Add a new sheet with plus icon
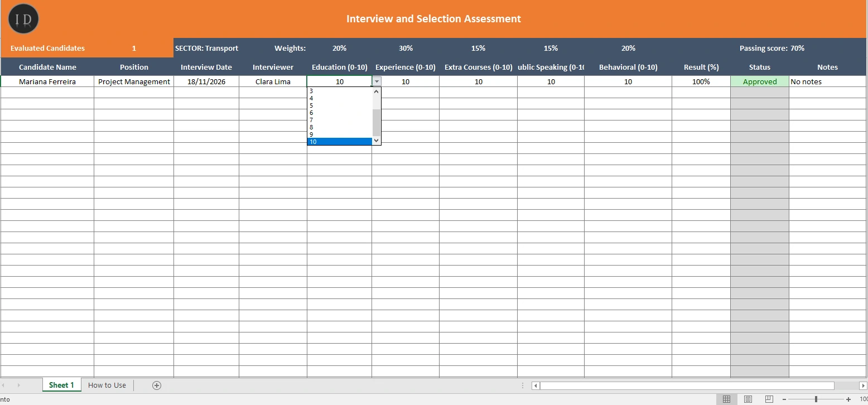Image resolution: width=868 pixels, height=405 pixels. [x=157, y=385]
